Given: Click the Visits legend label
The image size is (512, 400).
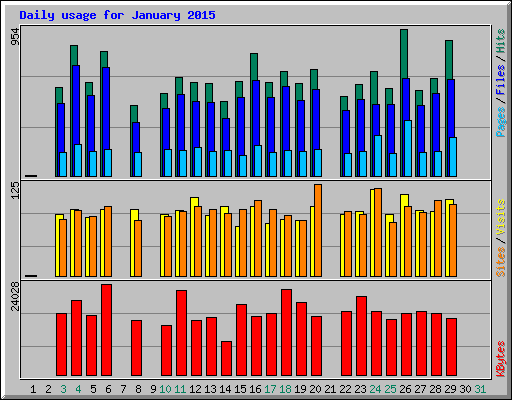Looking at the screenshot, I should pos(500,218).
